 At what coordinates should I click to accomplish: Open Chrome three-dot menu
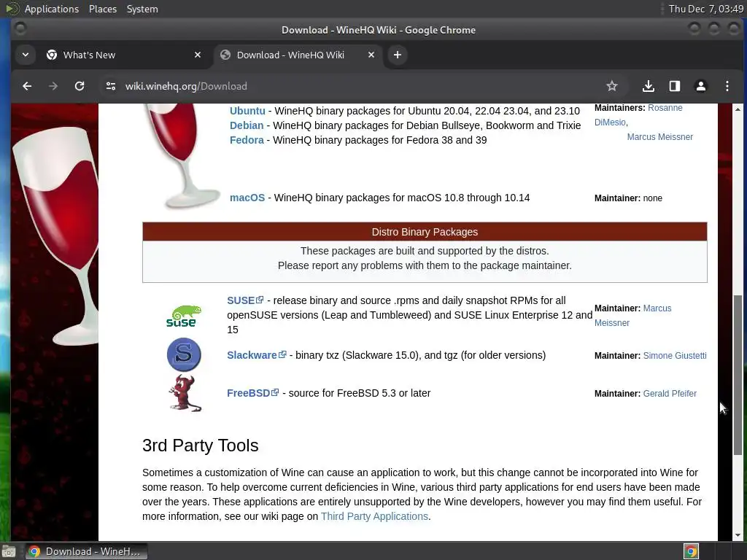(x=727, y=86)
